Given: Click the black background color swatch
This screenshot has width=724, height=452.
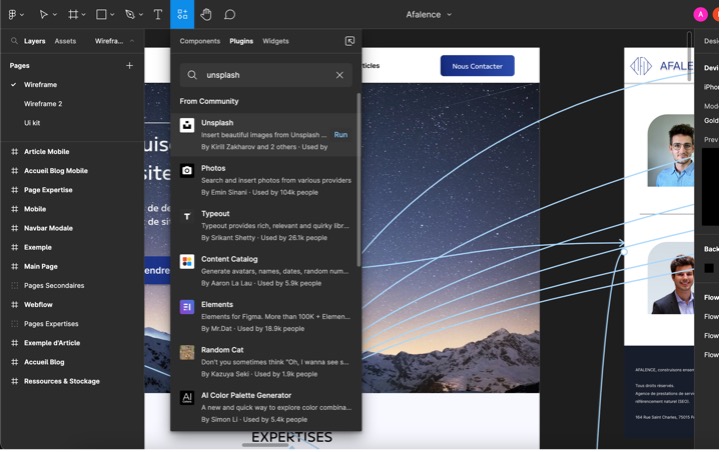Looking at the screenshot, I should point(709,268).
